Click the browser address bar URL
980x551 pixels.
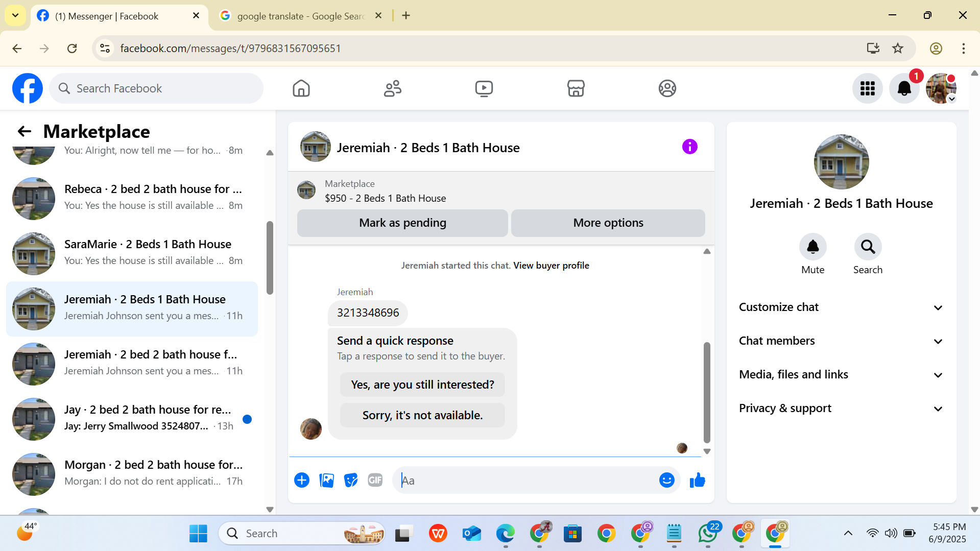(x=230, y=49)
